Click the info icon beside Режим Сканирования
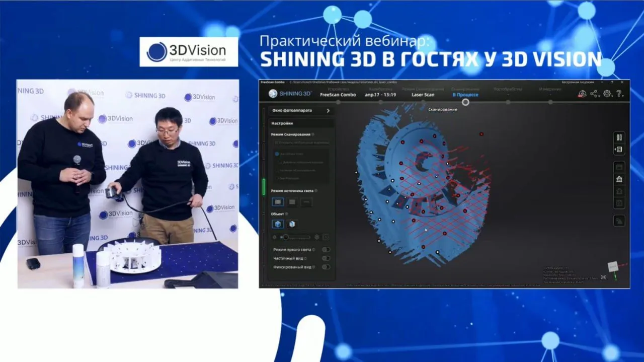Screen dimensions: 644x362 pyautogui.click(x=313, y=134)
